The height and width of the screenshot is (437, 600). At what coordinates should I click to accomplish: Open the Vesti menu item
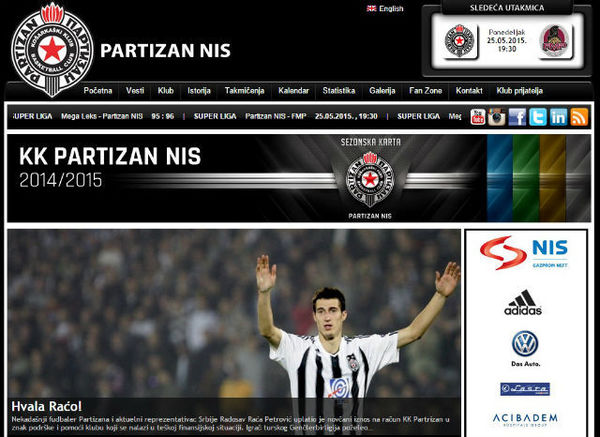coord(135,91)
